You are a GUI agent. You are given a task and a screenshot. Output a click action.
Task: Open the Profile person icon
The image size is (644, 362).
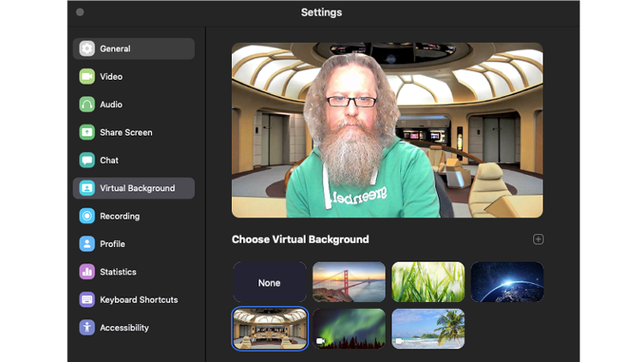click(87, 244)
